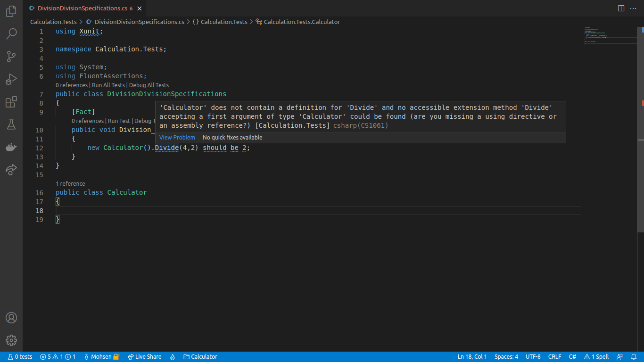This screenshot has width=644, height=362.
Task: Expand Calculation.Tests breadcrumb folder
Action: tap(53, 22)
